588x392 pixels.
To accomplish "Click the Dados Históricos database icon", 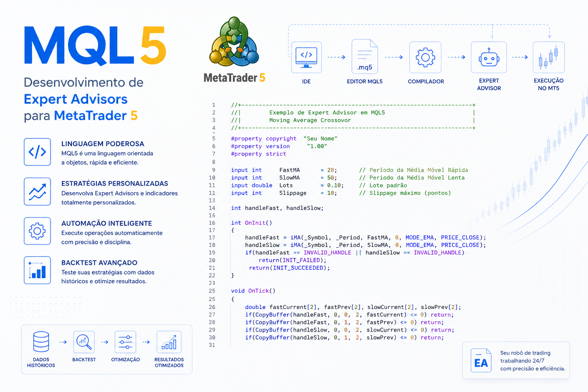I will click(x=41, y=342).
